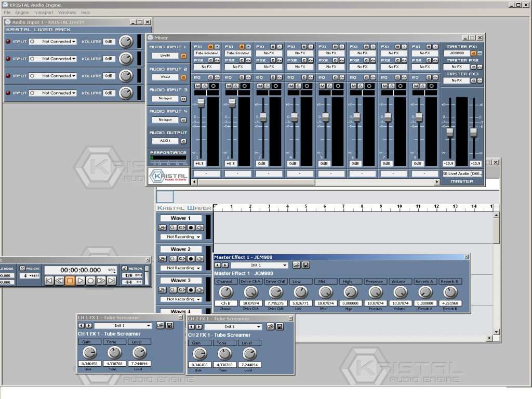Open the Transport menu
Viewport: 532px width, 399px height.
click(44, 12)
